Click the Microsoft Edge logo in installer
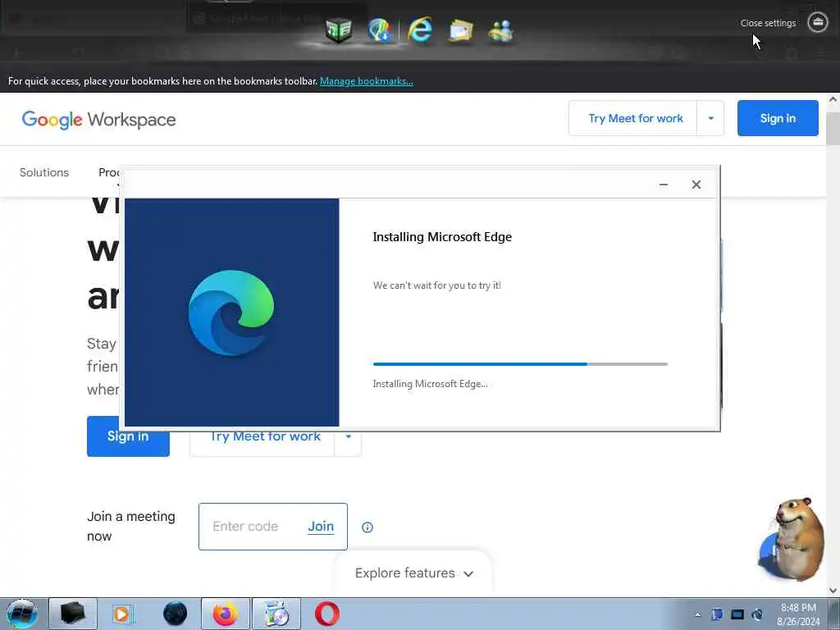Screen dimensions: 840x630 click(x=231, y=313)
